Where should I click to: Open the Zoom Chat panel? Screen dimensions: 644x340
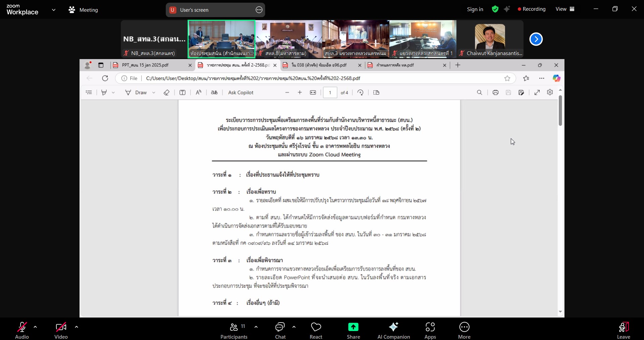pyautogui.click(x=280, y=330)
